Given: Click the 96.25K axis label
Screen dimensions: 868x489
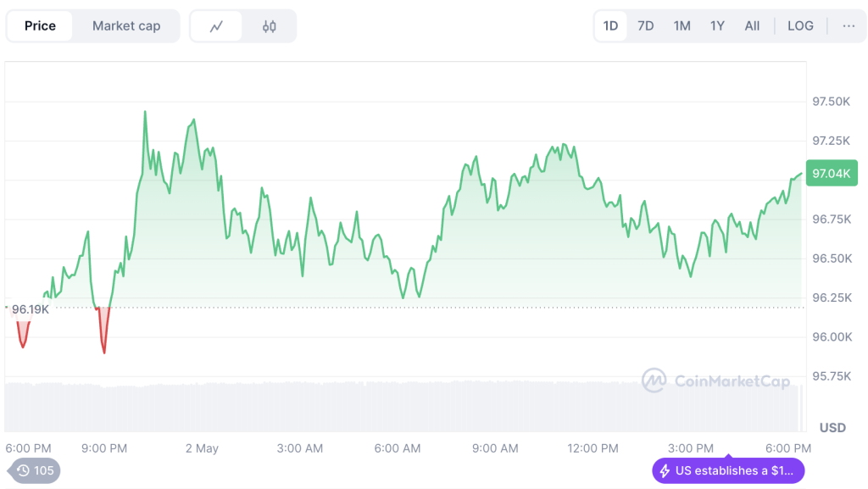Looking at the screenshot, I should coord(832,297).
